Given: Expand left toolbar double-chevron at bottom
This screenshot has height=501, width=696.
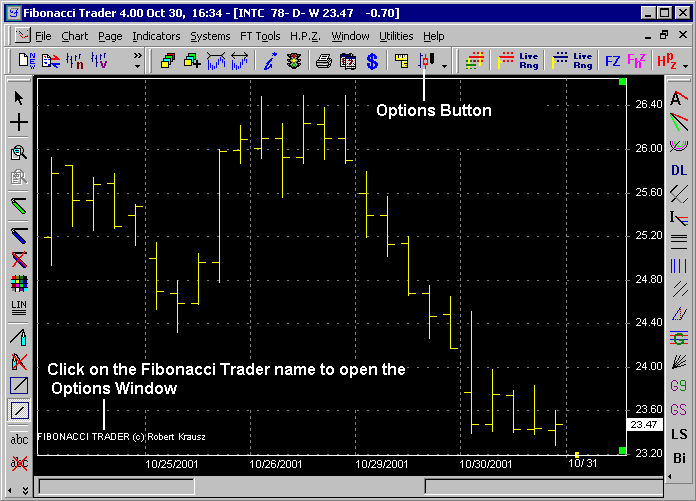Looking at the screenshot, I should [x=25, y=490].
